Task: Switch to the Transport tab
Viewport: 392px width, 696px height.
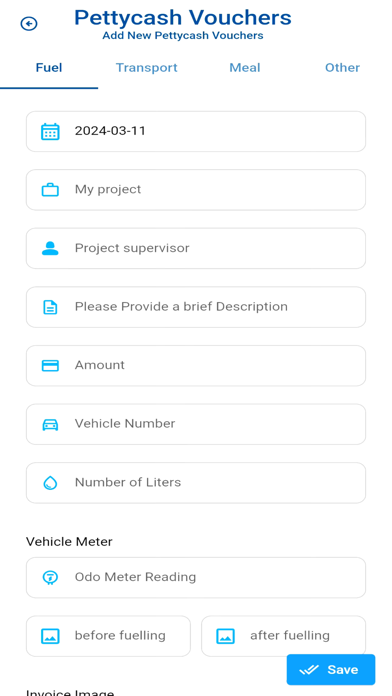Action: click(147, 68)
